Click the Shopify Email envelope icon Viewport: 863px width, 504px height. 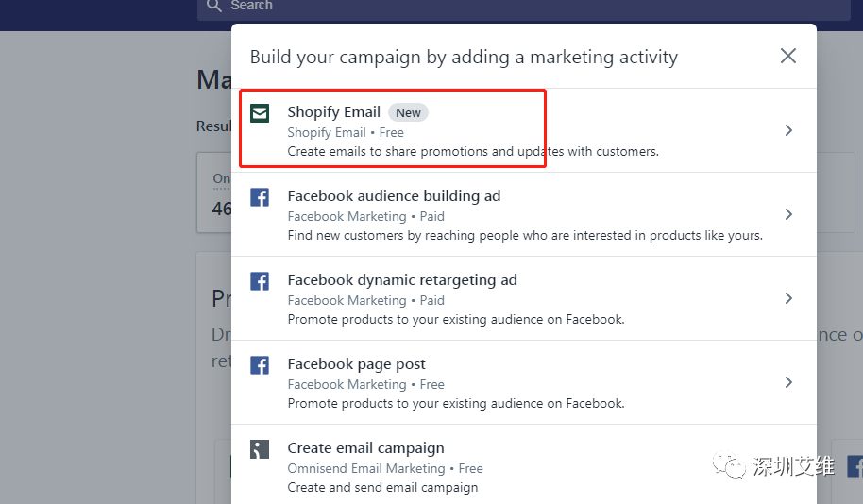[260, 113]
